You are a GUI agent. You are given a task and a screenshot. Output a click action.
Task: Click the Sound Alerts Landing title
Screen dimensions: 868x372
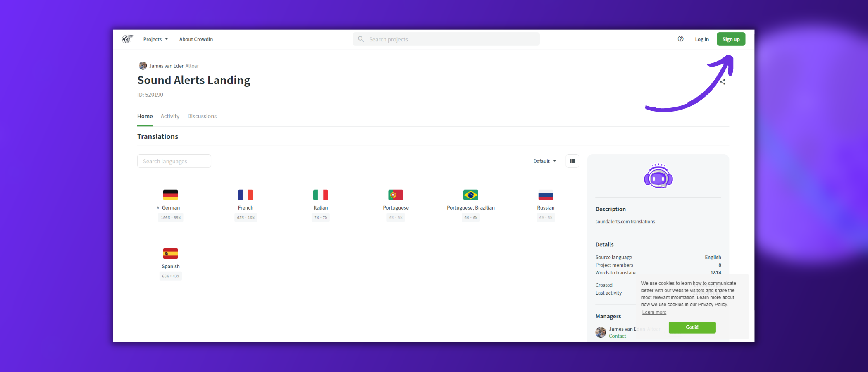(x=194, y=80)
